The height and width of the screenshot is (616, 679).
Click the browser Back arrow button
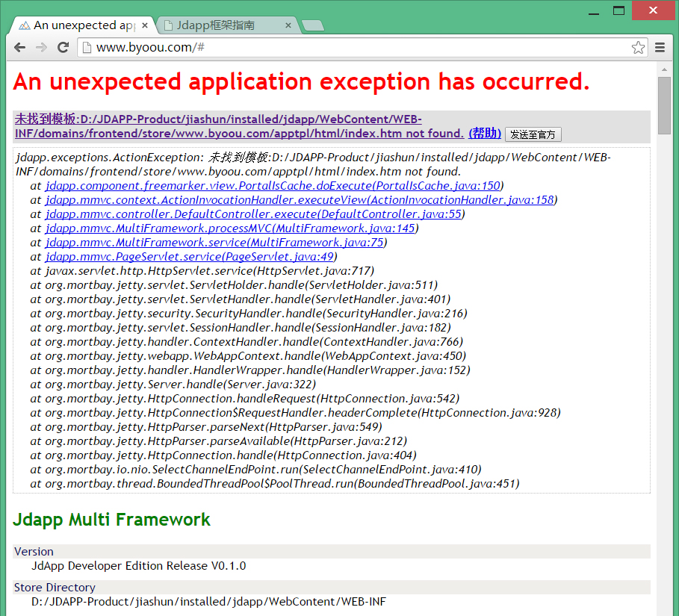(19, 48)
